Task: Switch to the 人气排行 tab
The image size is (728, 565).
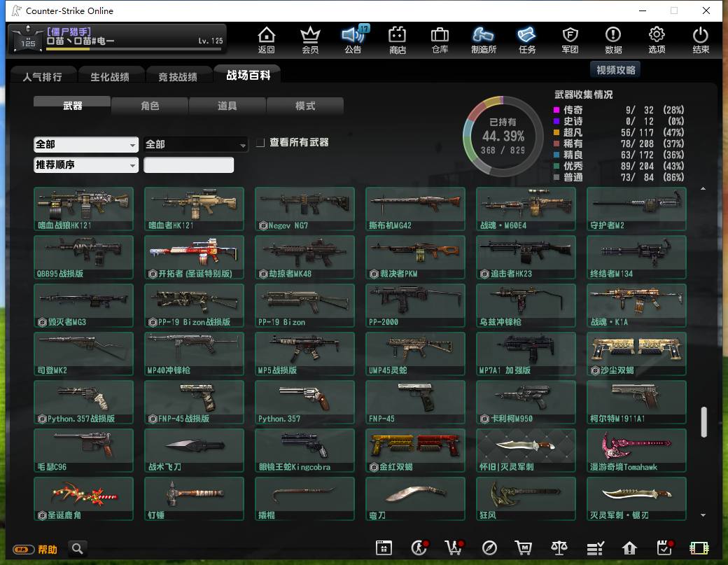Action: tap(43, 76)
